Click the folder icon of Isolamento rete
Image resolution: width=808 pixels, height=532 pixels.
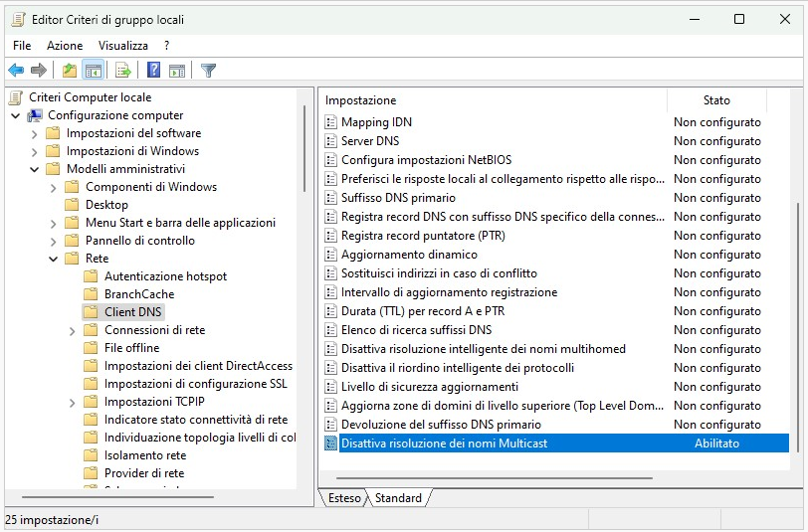click(x=91, y=455)
